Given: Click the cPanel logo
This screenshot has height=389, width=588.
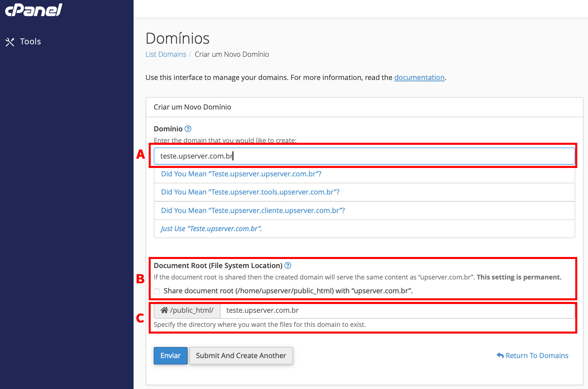Looking at the screenshot, I should click(x=34, y=10).
